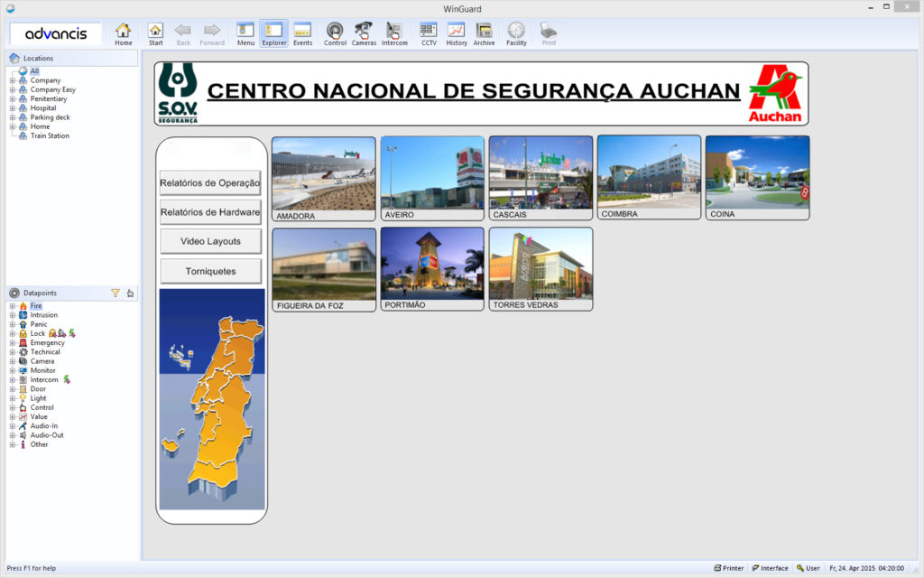The width and height of the screenshot is (924, 578).
Task: Select the Audio-Out datapoint
Action: click(x=47, y=435)
